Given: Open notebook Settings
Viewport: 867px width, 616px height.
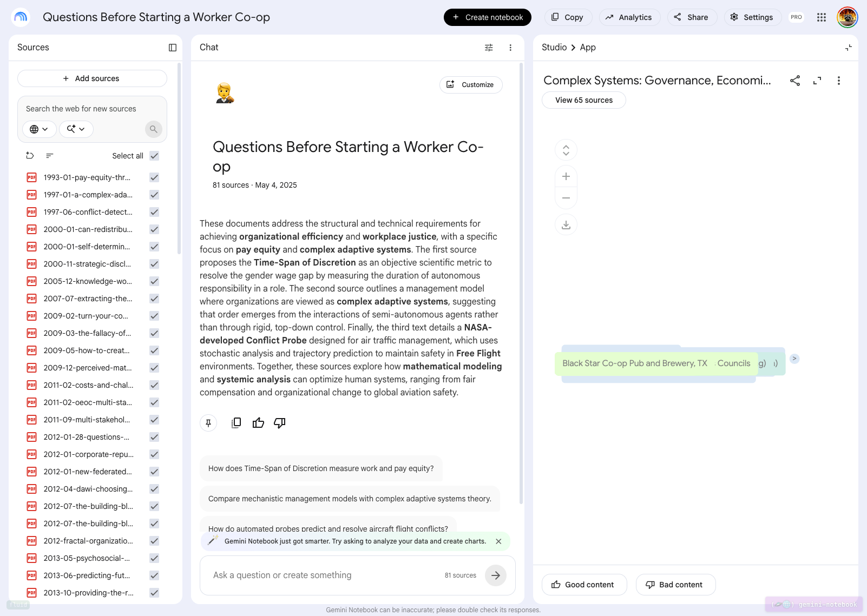Looking at the screenshot, I should click(752, 17).
